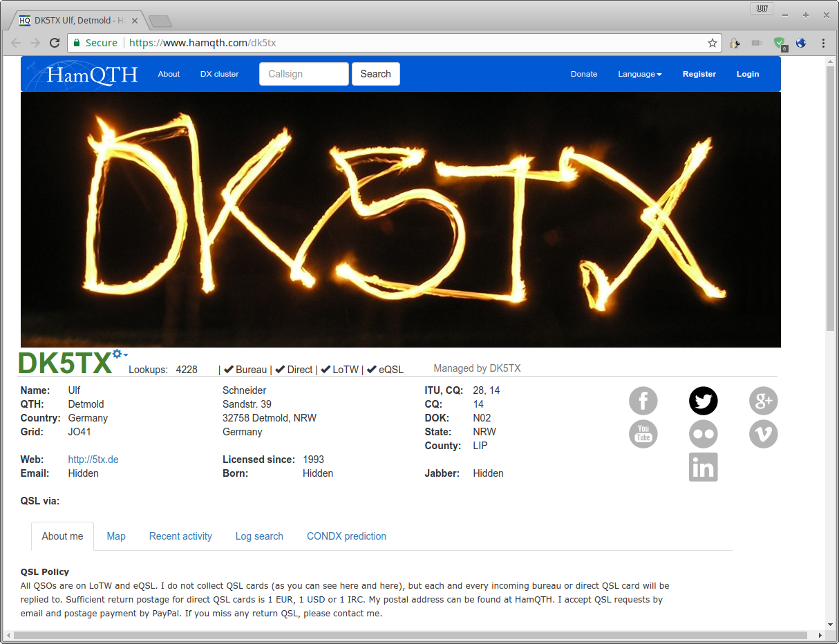Open the Twitter profile icon
Viewport: 839px width, 644px height.
pos(704,401)
